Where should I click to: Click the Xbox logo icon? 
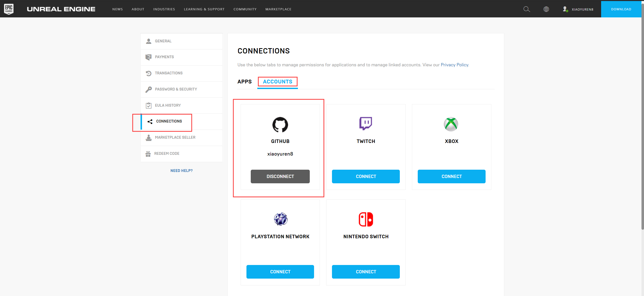click(451, 124)
